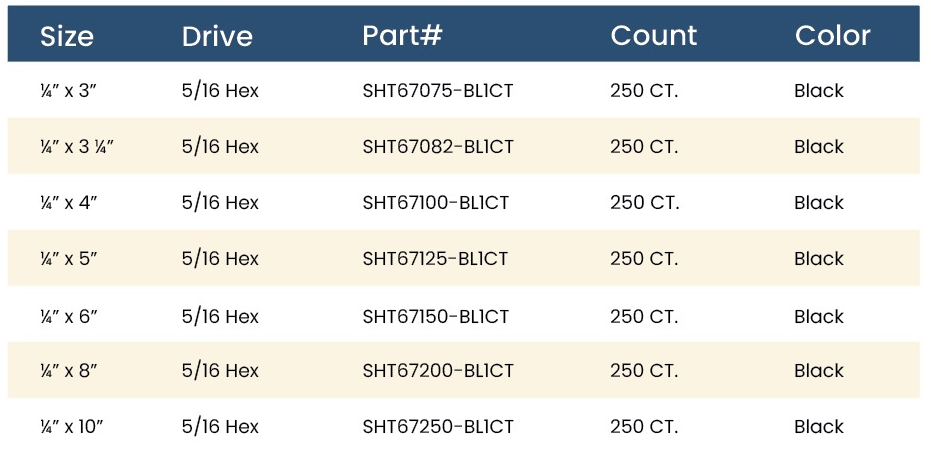Select part number SHT67200-BL1CT
Image resolution: width=931 pixels, height=468 pixels.
pos(438,371)
